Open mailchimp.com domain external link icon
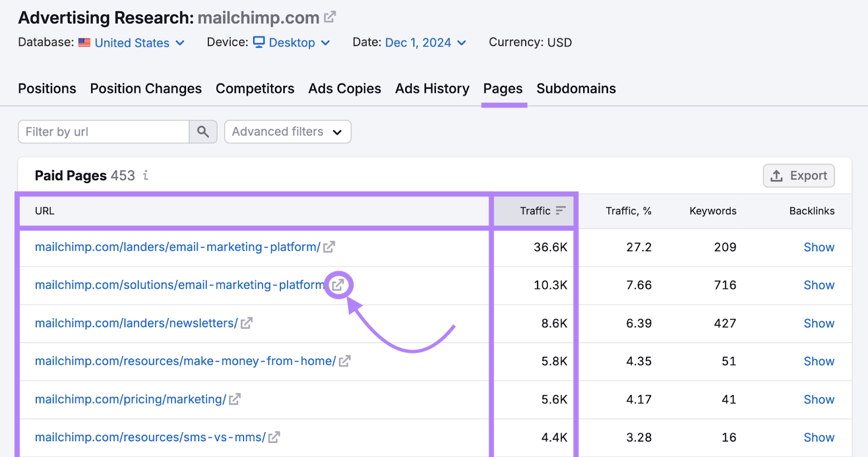The height and width of the screenshot is (457, 868). tap(330, 17)
